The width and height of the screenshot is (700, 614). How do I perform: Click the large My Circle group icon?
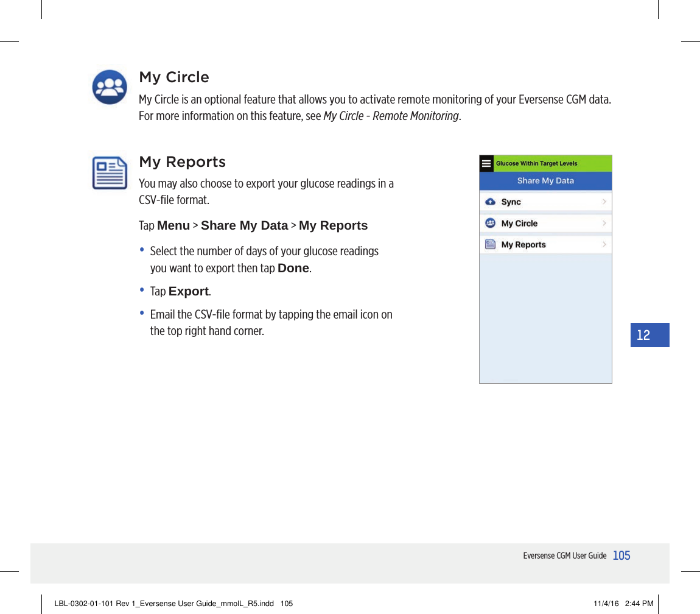pos(110,87)
